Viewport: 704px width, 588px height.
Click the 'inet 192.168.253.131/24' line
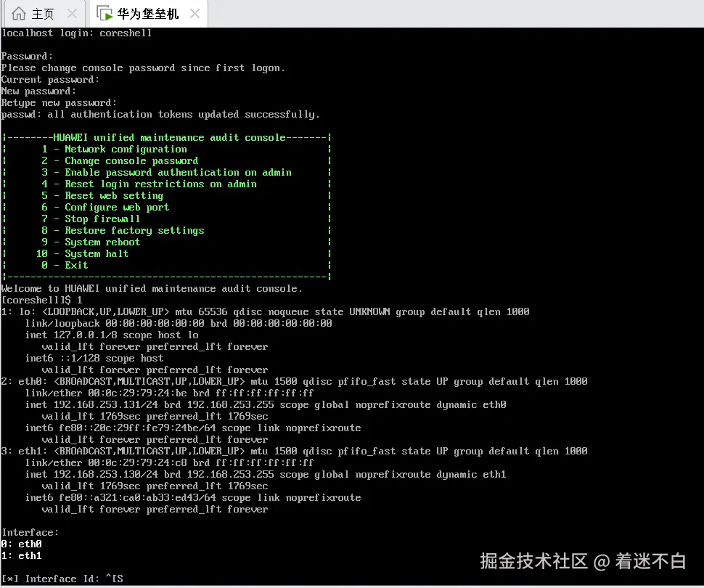coord(266,405)
